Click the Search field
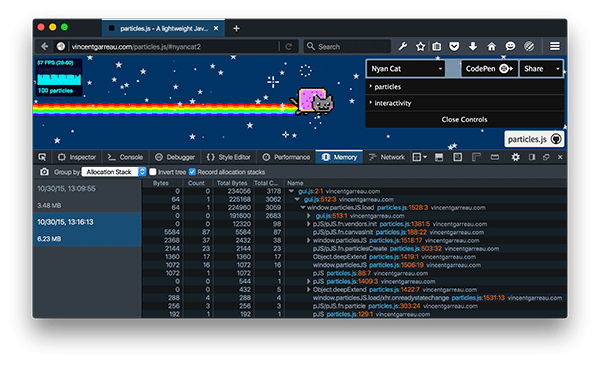Viewport: 600px width, 365px height. click(347, 47)
